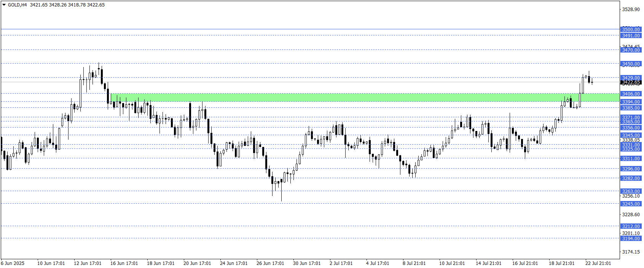The width and height of the screenshot is (644, 268).
Task: Click the 3263.00 price level label
Action: (x=631, y=191)
